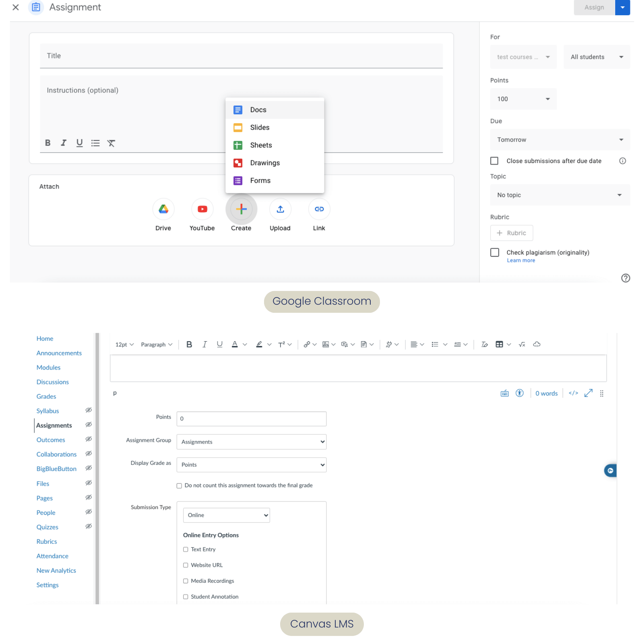Insert link in Canvas editor
The image size is (644, 644).
coord(307,345)
